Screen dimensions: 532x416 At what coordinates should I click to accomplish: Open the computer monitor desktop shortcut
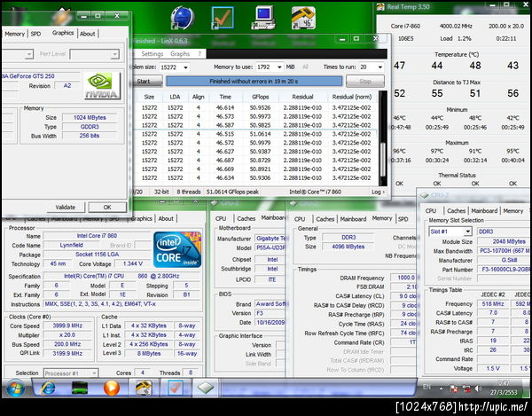263,18
